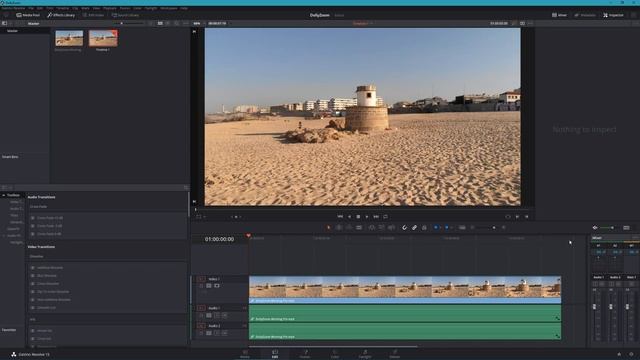Toggle the Inspector panel button
This screenshot has height=360, width=640.
tap(613, 15)
